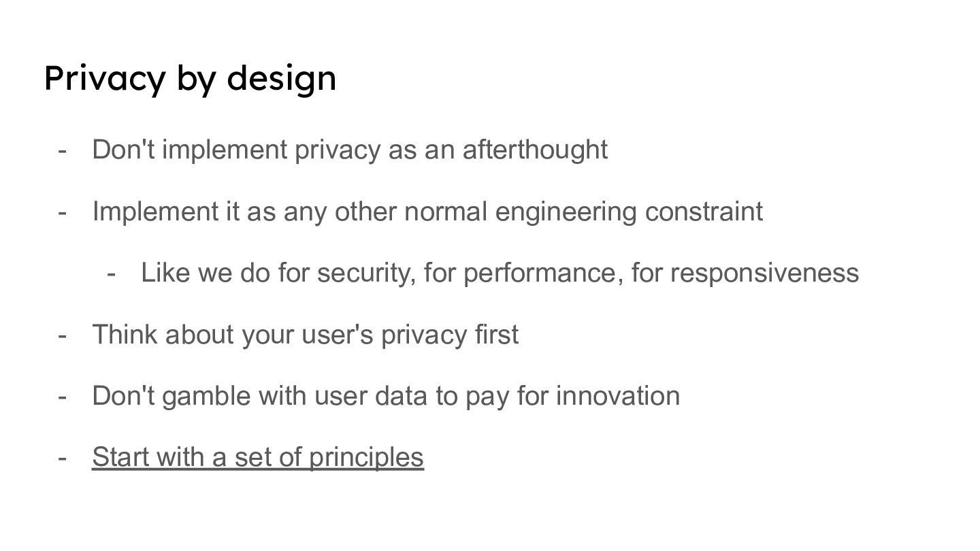Click the dash before 'Start with a set'
This screenshot has width=980, height=551.
click(x=63, y=457)
